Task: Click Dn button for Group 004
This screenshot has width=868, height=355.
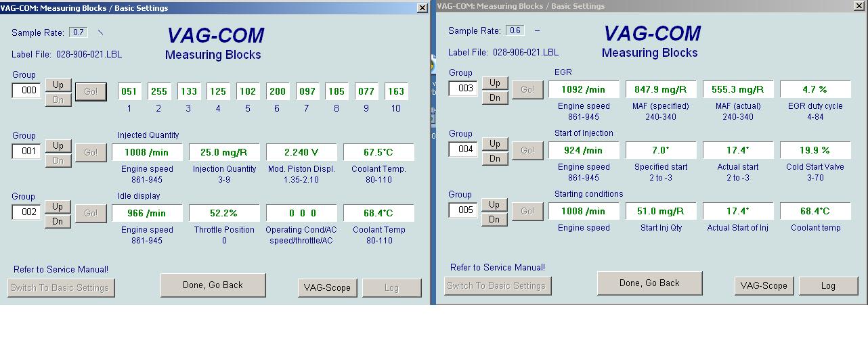Action: coord(495,158)
